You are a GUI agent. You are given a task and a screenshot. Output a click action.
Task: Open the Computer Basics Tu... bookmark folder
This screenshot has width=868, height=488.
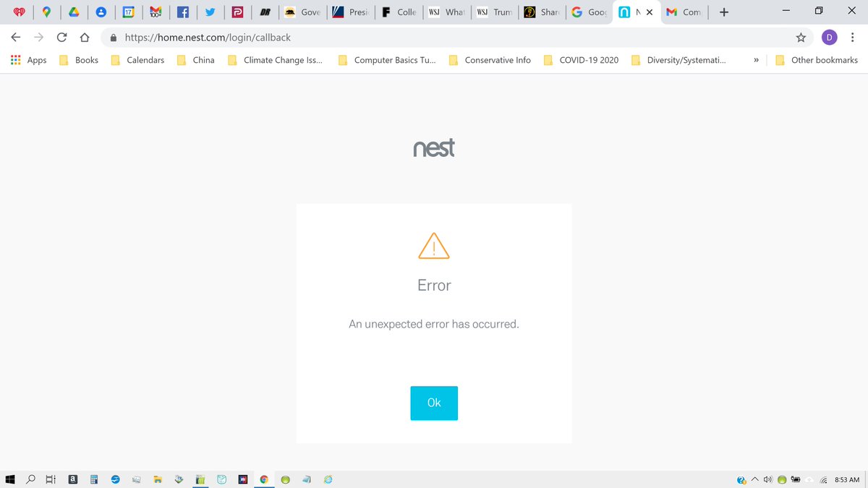coord(387,60)
